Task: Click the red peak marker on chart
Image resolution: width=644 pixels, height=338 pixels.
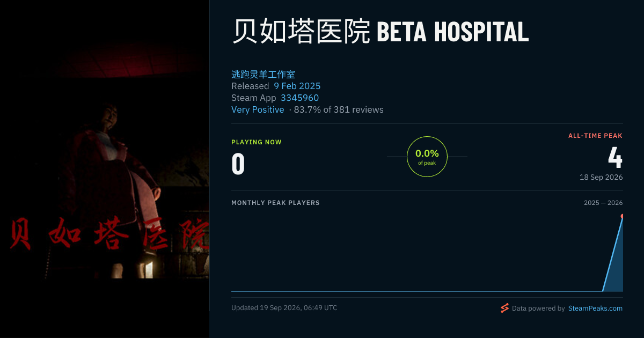Action: 622,216
